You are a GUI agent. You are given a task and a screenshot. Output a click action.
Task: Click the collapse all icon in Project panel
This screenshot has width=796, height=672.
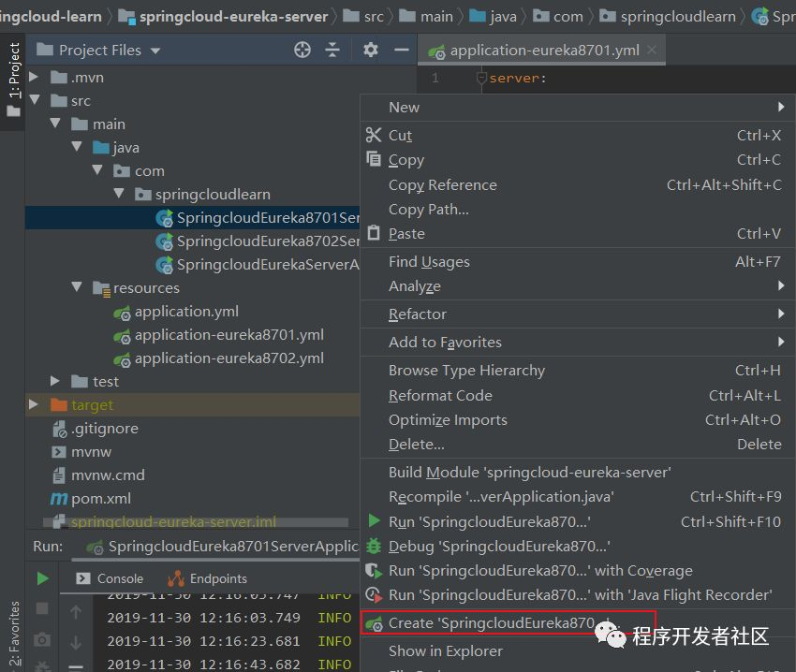click(x=332, y=50)
